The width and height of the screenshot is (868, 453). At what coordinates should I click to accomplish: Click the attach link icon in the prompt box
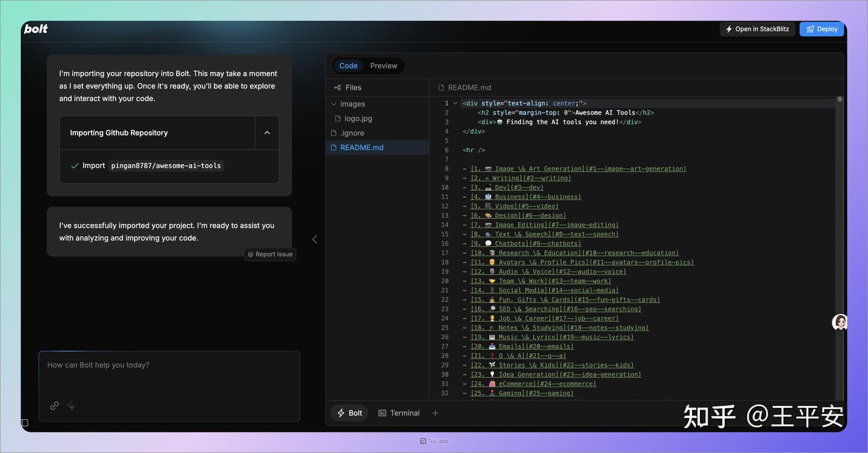(54, 406)
